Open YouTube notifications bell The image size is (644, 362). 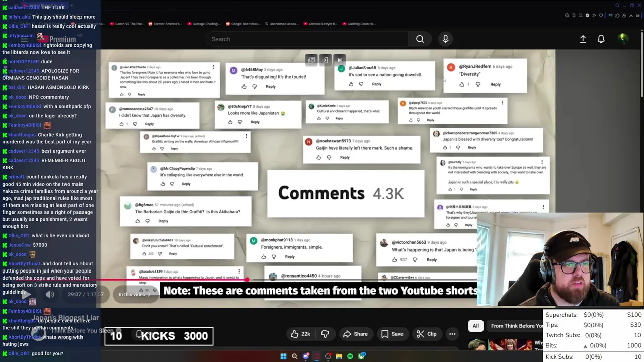(601, 39)
